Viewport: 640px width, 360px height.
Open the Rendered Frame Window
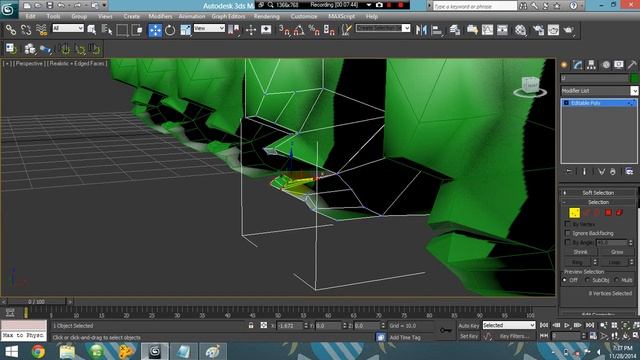click(553, 30)
